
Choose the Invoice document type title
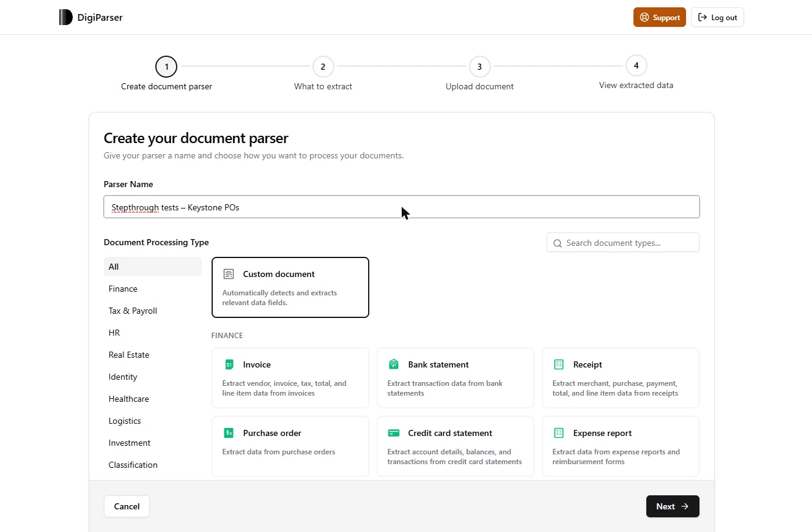click(x=257, y=364)
